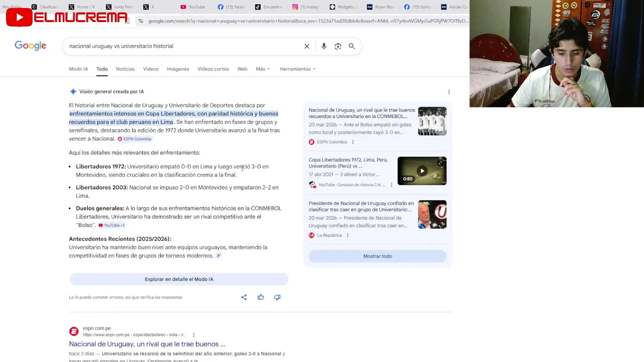The image size is (644, 362).
Task: Open Copa Libertadores 1972 video card
Action: coord(348,163)
